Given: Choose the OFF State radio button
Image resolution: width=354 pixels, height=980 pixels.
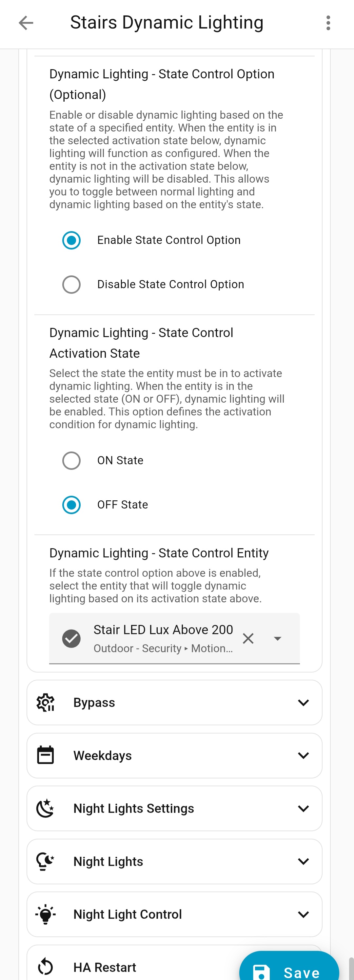Looking at the screenshot, I should [x=71, y=505].
